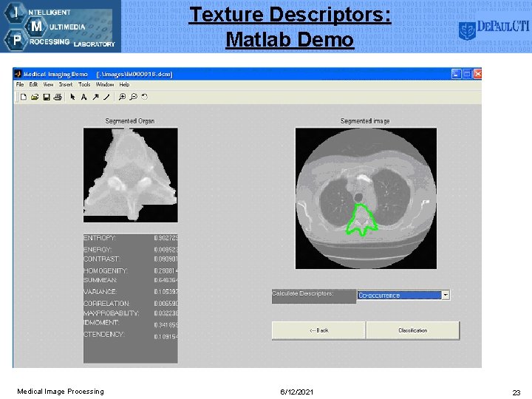532x399 pixels.
Task: Click the SUMMEAN descriptor row
Action: click(x=131, y=280)
